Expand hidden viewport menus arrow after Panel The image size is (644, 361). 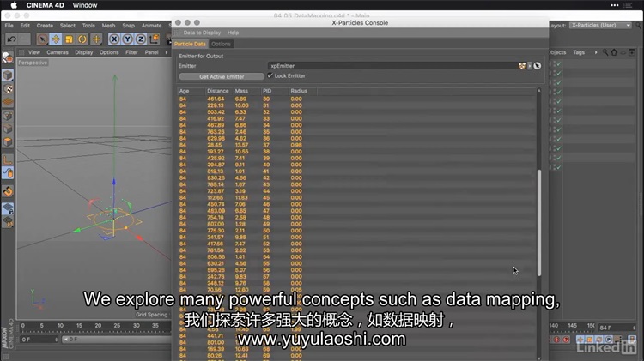[x=167, y=52]
